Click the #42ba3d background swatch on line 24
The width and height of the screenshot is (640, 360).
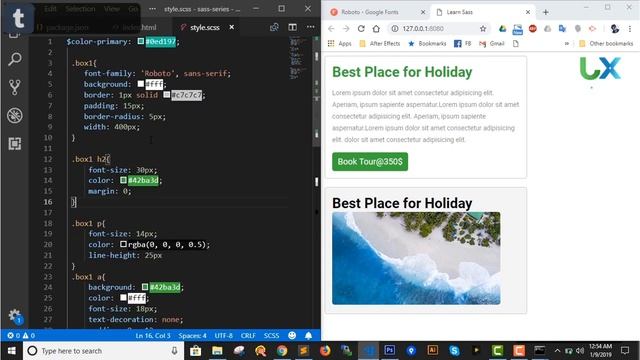click(x=145, y=287)
